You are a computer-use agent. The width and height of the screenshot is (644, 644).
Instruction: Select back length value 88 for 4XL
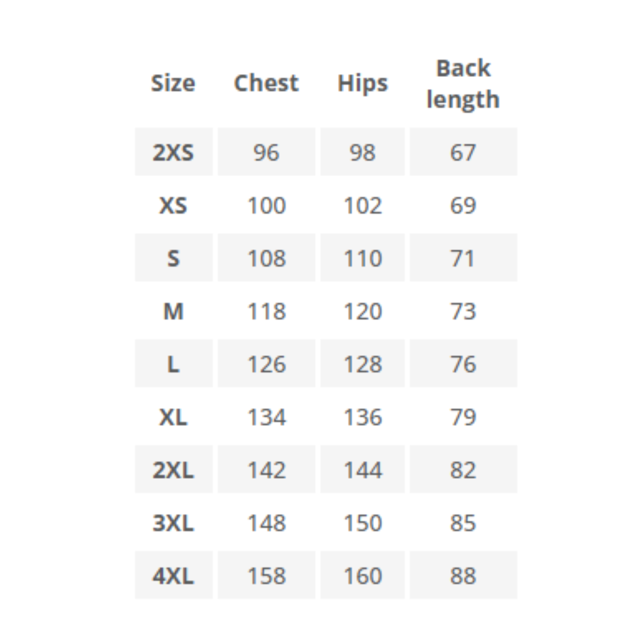pyautogui.click(x=463, y=576)
